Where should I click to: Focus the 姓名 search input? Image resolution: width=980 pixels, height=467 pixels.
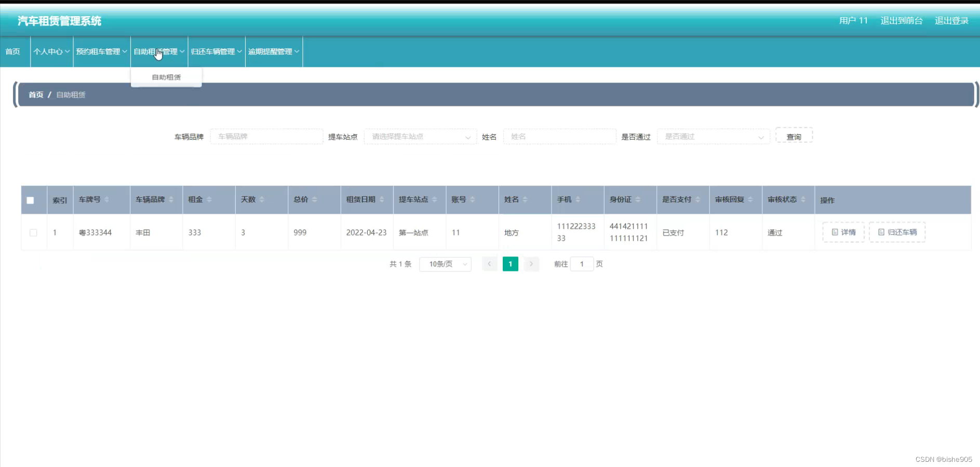(x=559, y=136)
